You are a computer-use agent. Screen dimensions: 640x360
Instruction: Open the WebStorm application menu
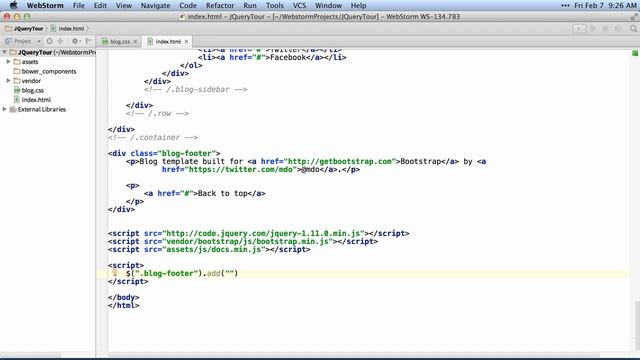[45, 5]
